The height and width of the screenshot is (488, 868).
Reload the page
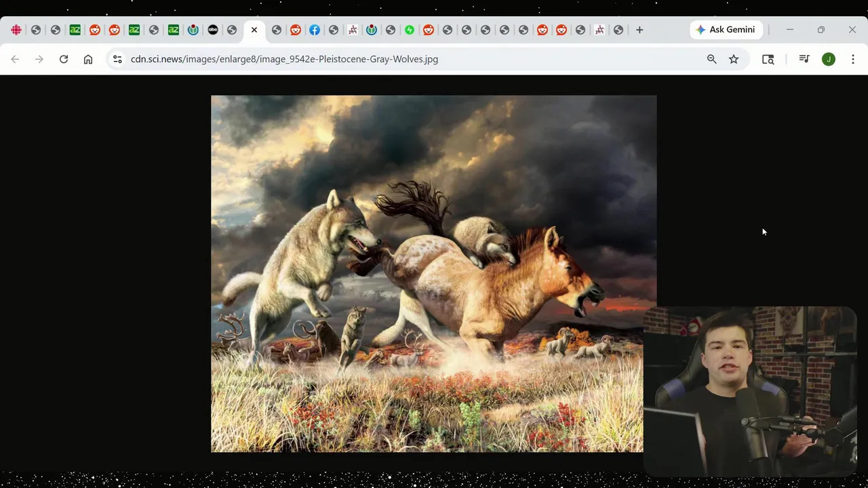click(x=64, y=59)
